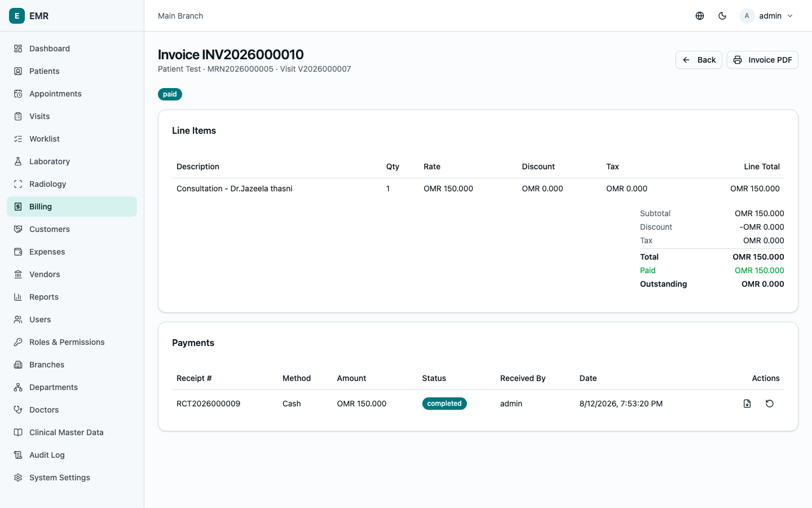Click the Laboratory flask icon
Image resolution: width=812 pixels, height=508 pixels.
point(18,161)
